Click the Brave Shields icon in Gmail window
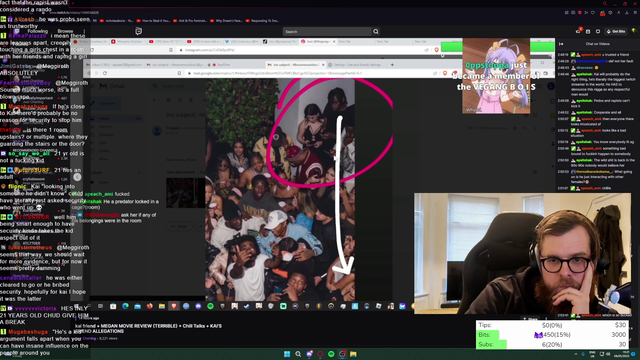This screenshot has width=640, height=360. pos(445,73)
